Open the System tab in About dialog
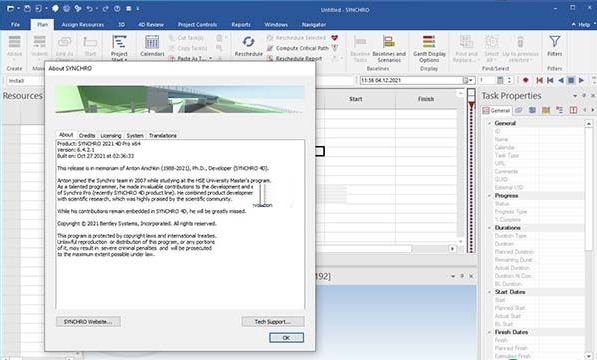The width and height of the screenshot is (597, 360). [135, 135]
